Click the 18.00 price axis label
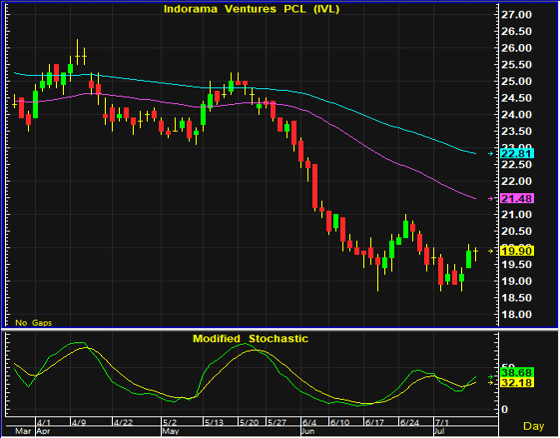560x438 pixels. [x=516, y=314]
